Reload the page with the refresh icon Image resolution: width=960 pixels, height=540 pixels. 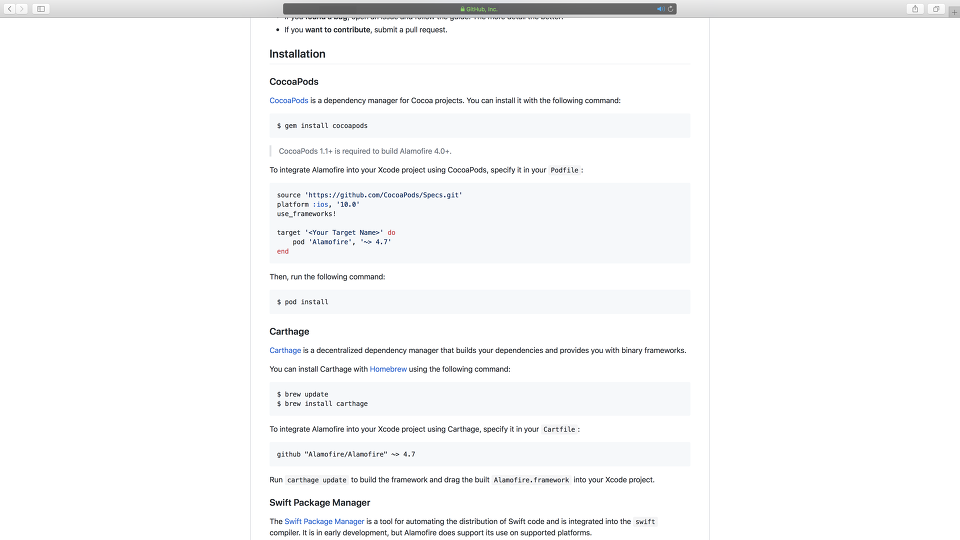click(x=670, y=9)
